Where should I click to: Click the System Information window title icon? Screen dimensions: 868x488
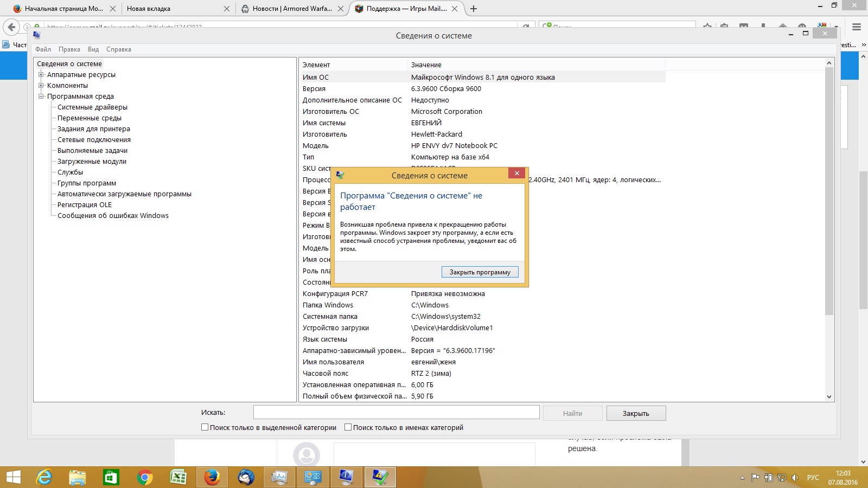pyautogui.click(x=37, y=35)
